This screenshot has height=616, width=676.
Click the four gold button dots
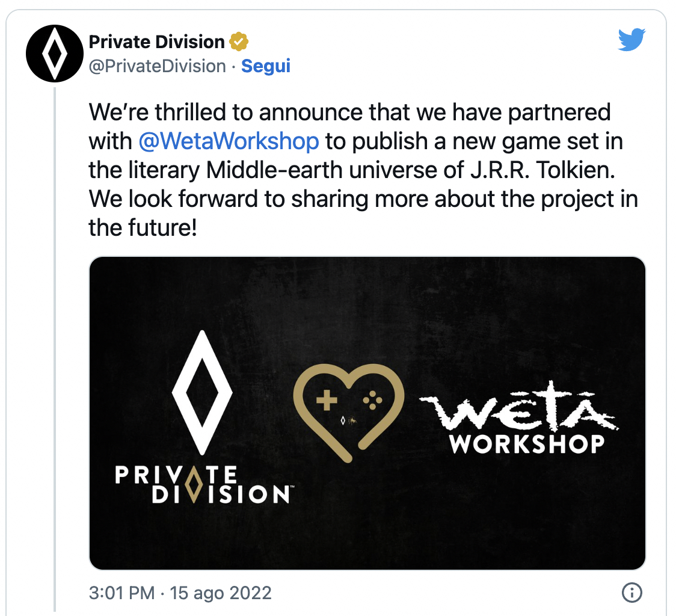[x=372, y=399]
